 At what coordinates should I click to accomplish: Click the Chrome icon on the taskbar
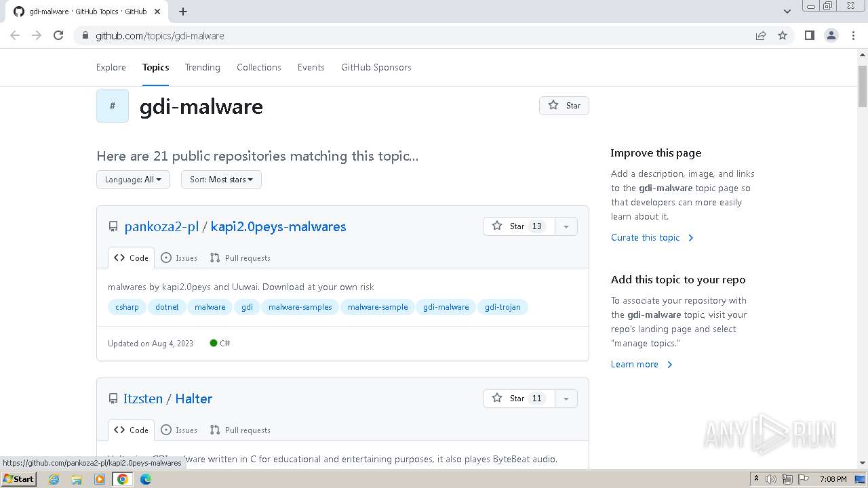(123, 479)
